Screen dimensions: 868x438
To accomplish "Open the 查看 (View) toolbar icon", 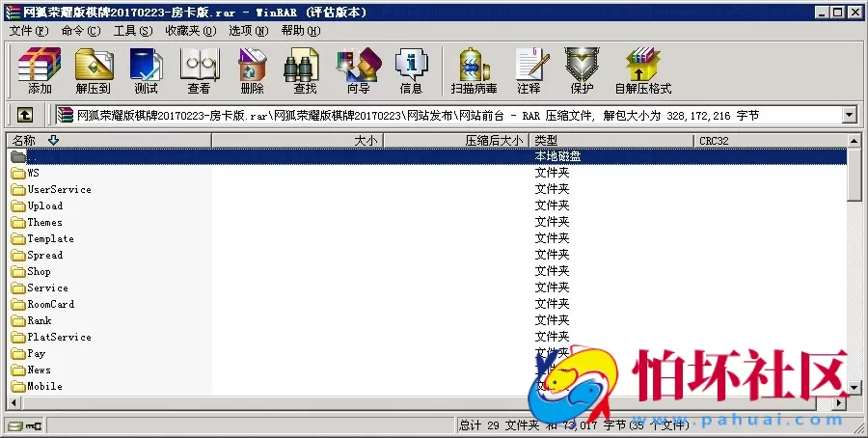I will pos(199,70).
